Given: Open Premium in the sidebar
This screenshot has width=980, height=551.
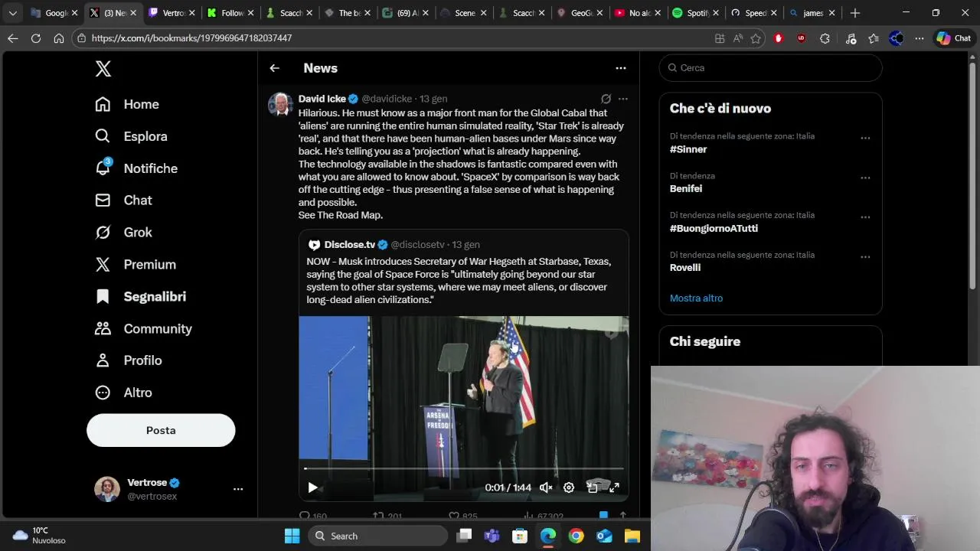Looking at the screenshot, I should point(136,265).
